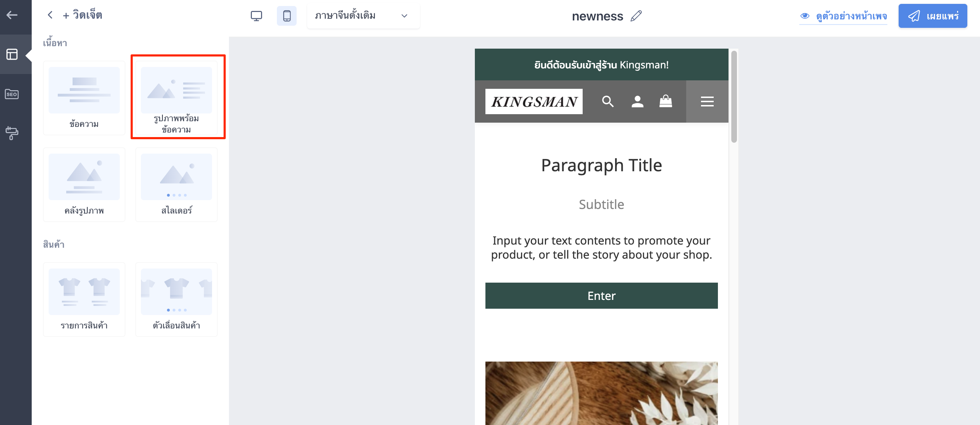Click the back arrow in dark sidebar
980x425 pixels.
coord(12,15)
